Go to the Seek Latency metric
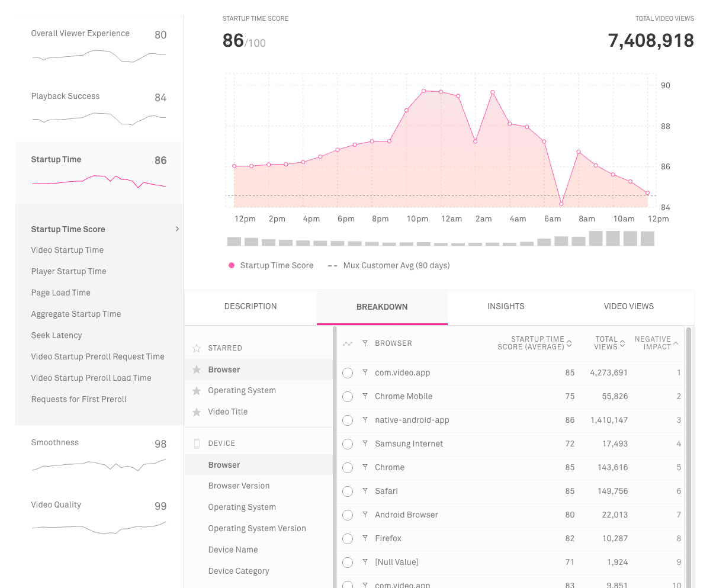The width and height of the screenshot is (713, 588). [x=57, y=336]
